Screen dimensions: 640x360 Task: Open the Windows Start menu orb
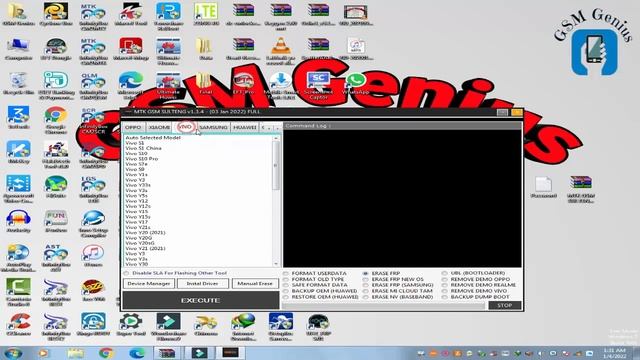(x=13, y=353)
